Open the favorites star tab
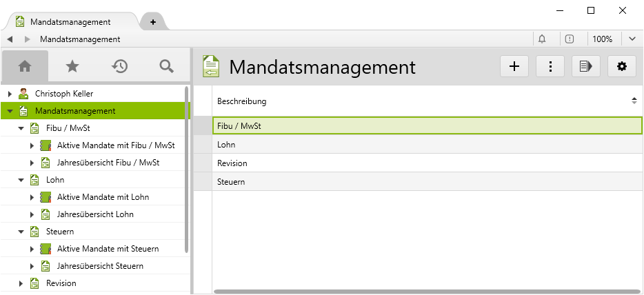This screenshot has width=644, height=295. [72, 66]
